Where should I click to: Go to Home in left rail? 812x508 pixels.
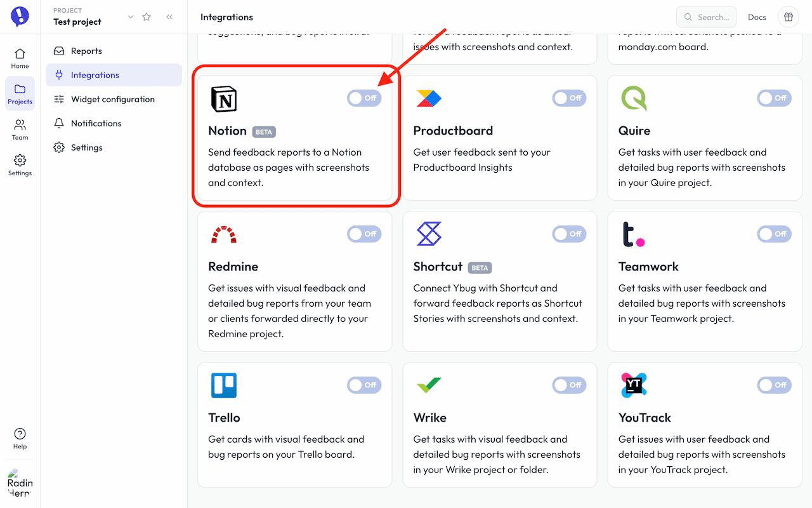click(x=20, y=58)
